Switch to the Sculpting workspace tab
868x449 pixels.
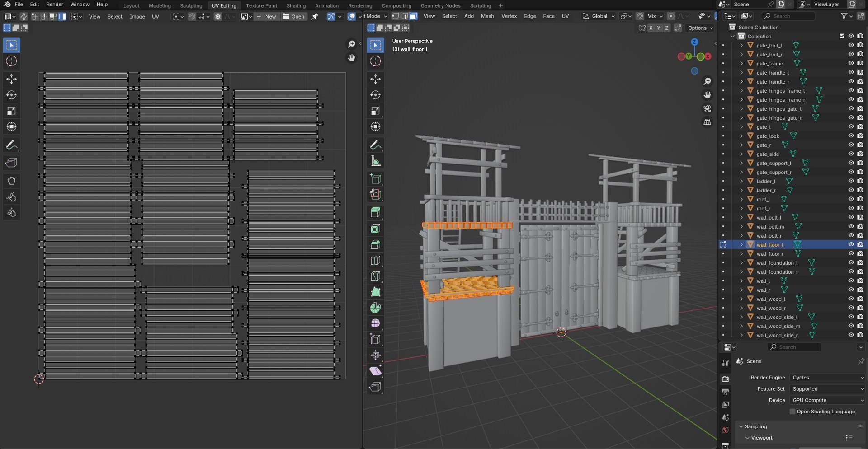tap(191, 6)
